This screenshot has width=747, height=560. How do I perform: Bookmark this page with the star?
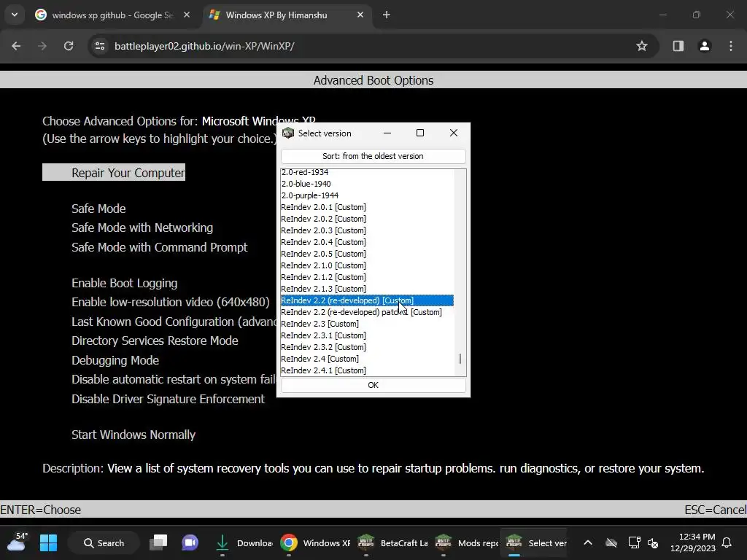[x=642, y=46]
